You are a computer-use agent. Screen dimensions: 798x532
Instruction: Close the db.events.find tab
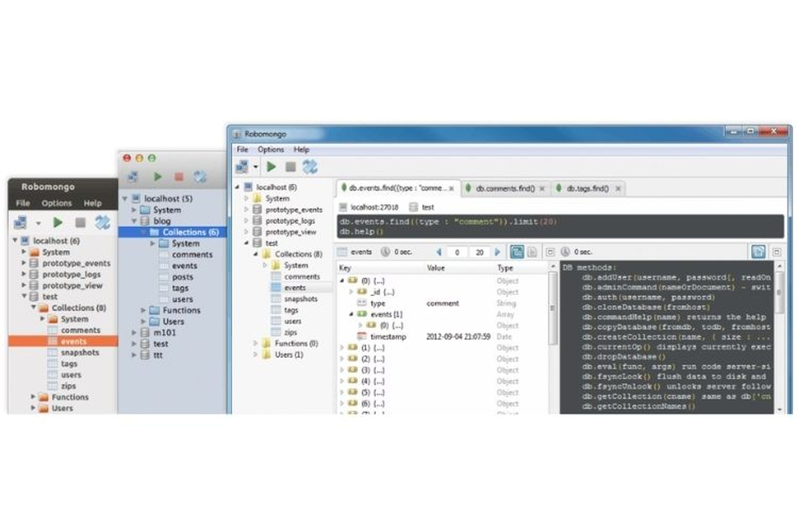452,189
